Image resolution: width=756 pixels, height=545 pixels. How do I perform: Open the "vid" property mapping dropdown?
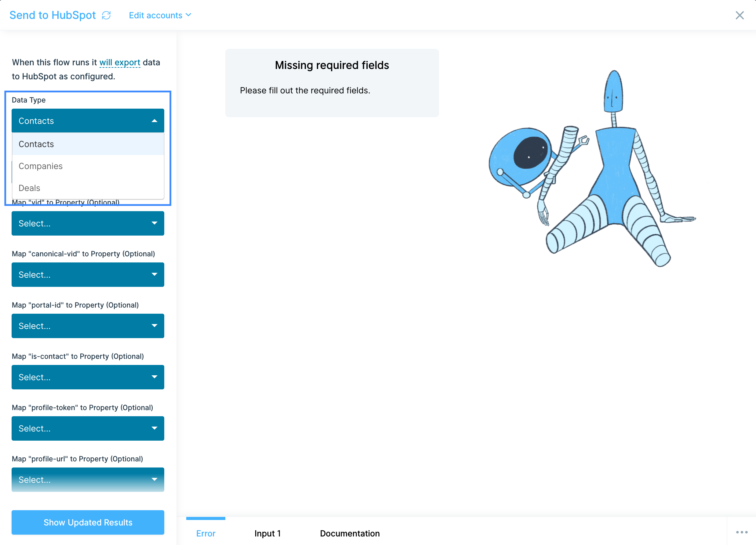pos(88,223)
